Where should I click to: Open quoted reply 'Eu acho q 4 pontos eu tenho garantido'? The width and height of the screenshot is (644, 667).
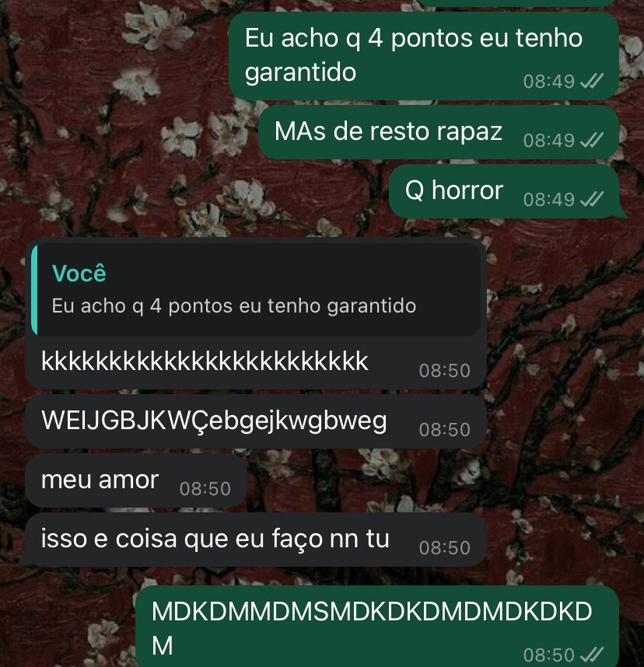(257, 290)
